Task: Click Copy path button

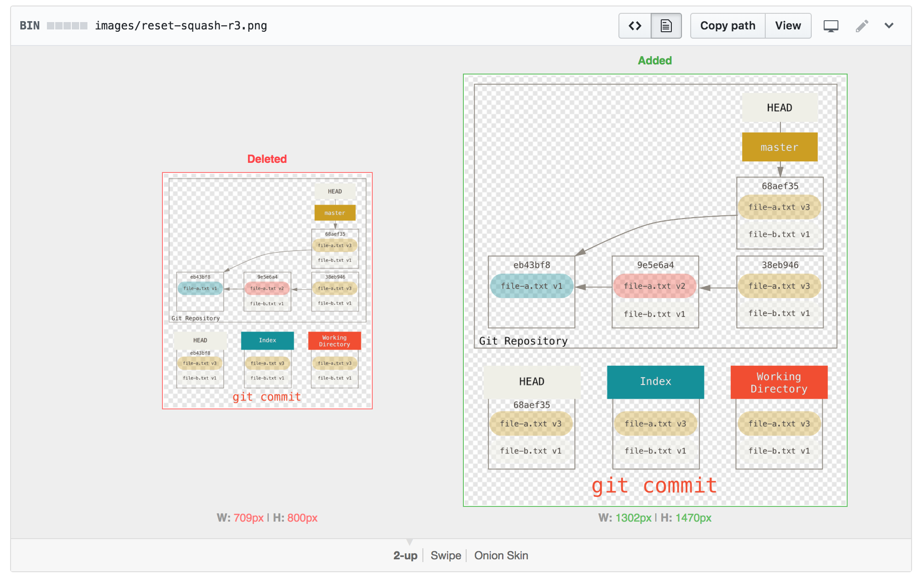Action: [x=728, y=26]
